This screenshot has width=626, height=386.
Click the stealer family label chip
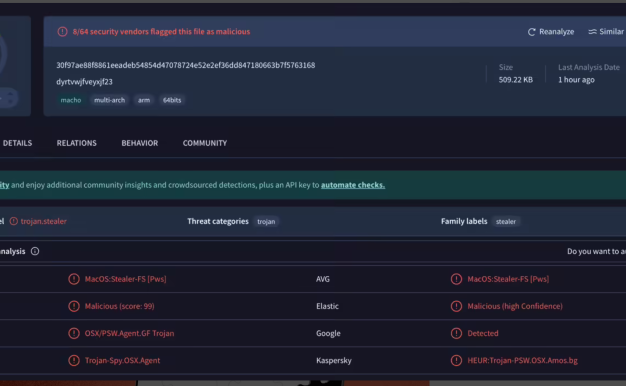tap(506, 222)
